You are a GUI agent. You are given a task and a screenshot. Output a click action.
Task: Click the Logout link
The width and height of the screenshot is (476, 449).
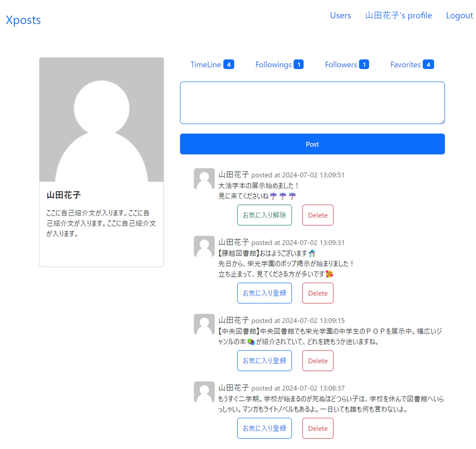pyautogui.click(x=459, y=15)
